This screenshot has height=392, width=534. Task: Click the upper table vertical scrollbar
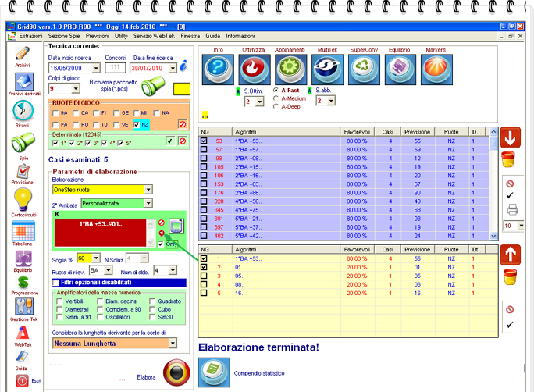493,184
